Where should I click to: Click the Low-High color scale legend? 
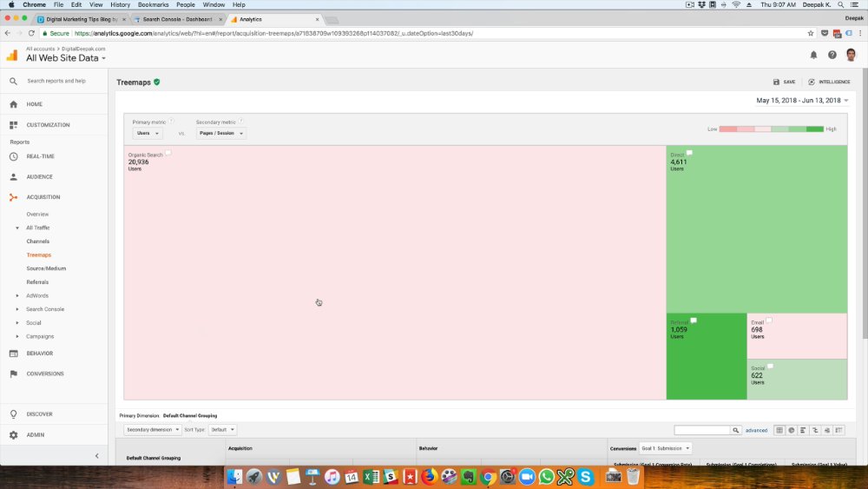(x=772, y=129)
